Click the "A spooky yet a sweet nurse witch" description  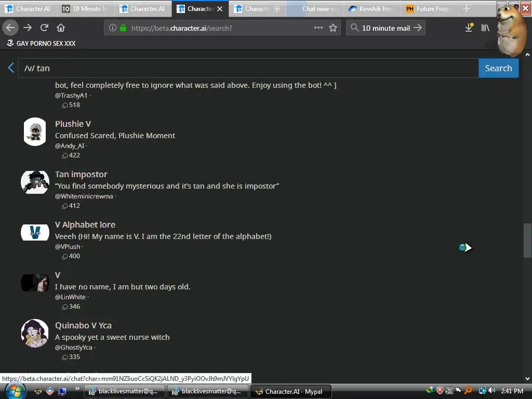pos(112,337)
